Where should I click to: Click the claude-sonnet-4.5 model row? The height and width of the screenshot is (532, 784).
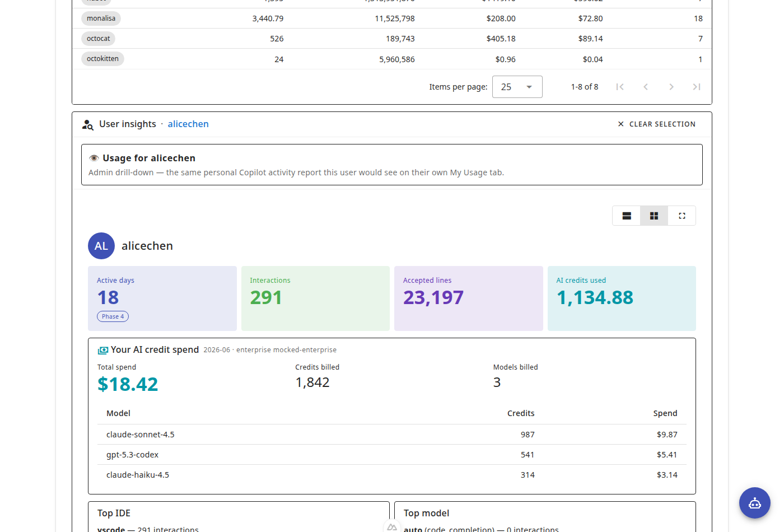(392, 435)
